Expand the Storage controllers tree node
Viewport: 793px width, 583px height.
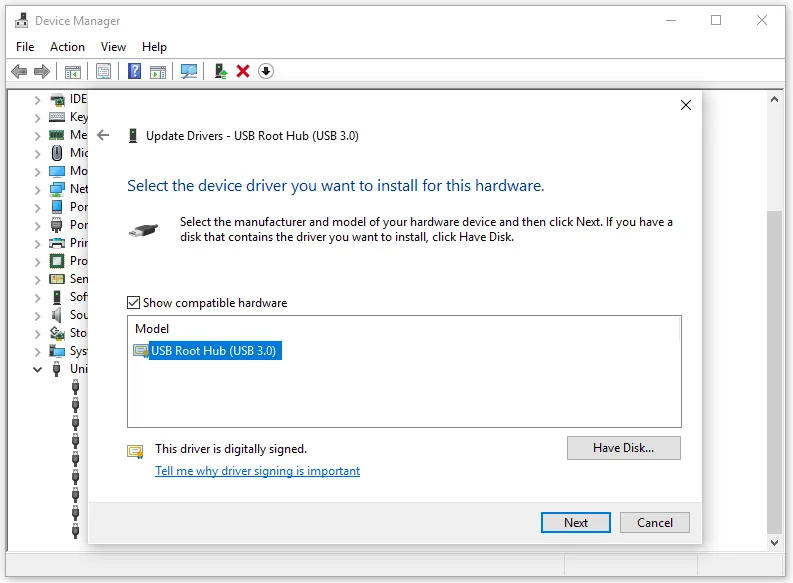pos(37,333)
